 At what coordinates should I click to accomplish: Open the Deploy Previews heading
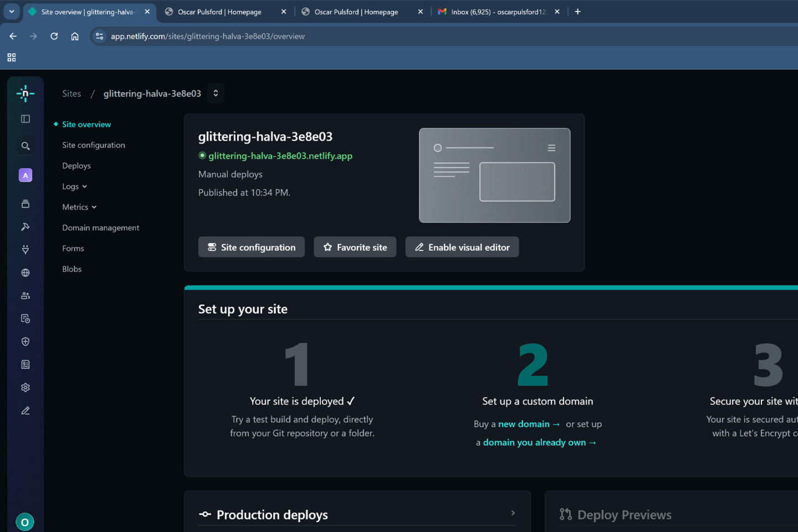point(624,515)
